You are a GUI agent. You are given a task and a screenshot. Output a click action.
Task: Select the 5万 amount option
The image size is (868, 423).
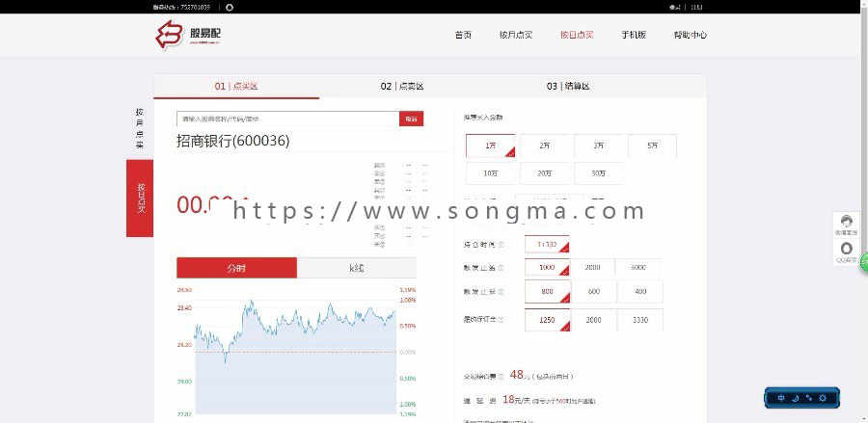[x=652, y=145]
